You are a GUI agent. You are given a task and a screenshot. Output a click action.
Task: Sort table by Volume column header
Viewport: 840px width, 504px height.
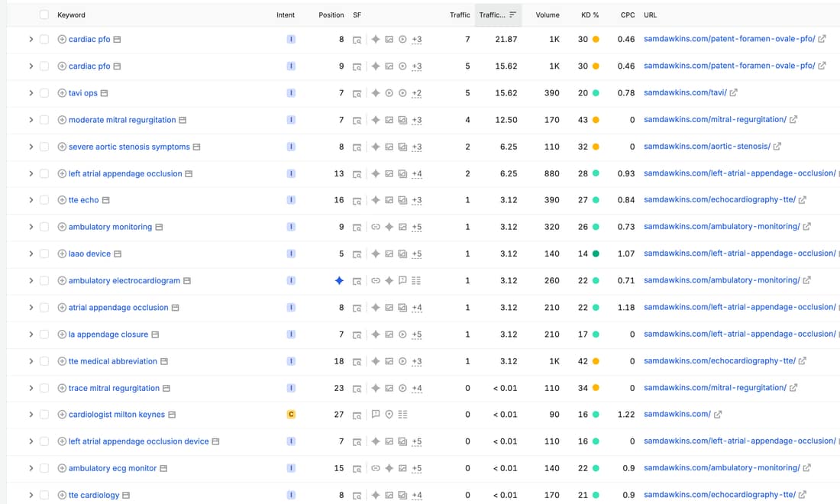click(547, 15)
